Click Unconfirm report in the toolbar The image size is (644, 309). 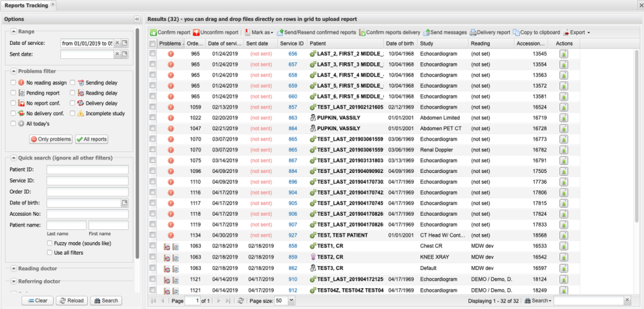point(215,32)
